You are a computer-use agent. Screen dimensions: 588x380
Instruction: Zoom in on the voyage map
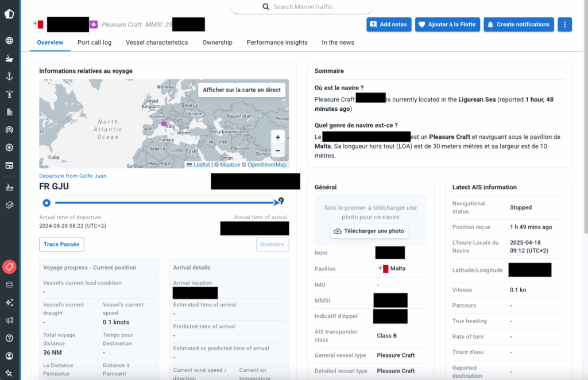[278, 137]
